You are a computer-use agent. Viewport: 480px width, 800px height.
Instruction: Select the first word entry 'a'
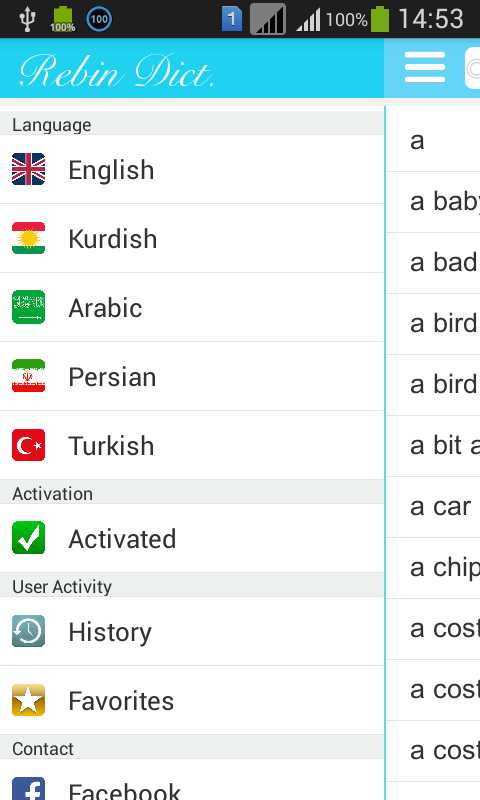pyautogui.click(x=433, y=140)
